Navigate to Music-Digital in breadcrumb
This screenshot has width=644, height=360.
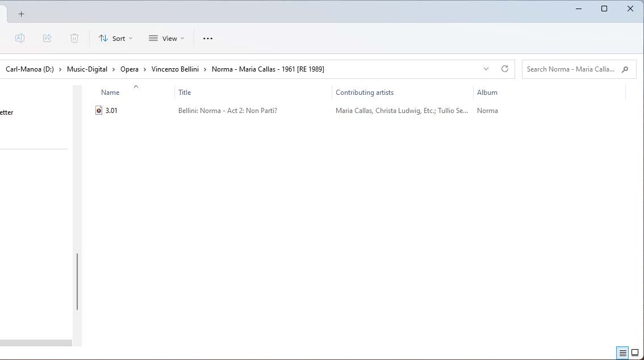click(x=87, y=69)
